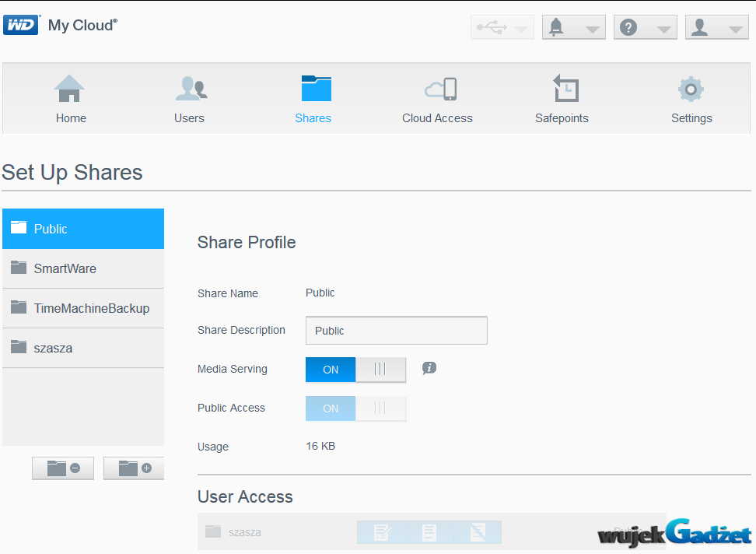Open the Cloud Access icon

coord(439,89)
